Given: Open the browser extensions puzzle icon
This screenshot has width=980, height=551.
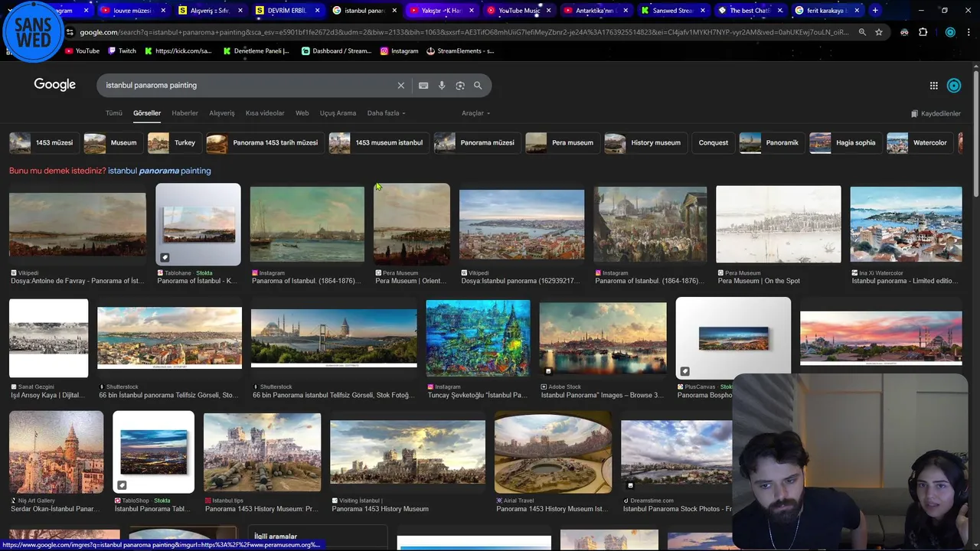Looking at the screenshot, I should pos(923,32).
